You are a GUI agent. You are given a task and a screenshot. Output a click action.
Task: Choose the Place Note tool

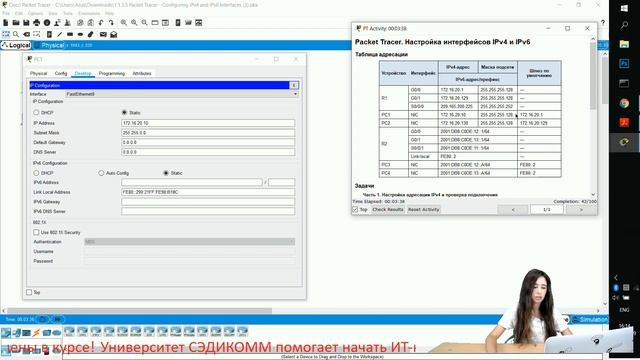[49, 34]
